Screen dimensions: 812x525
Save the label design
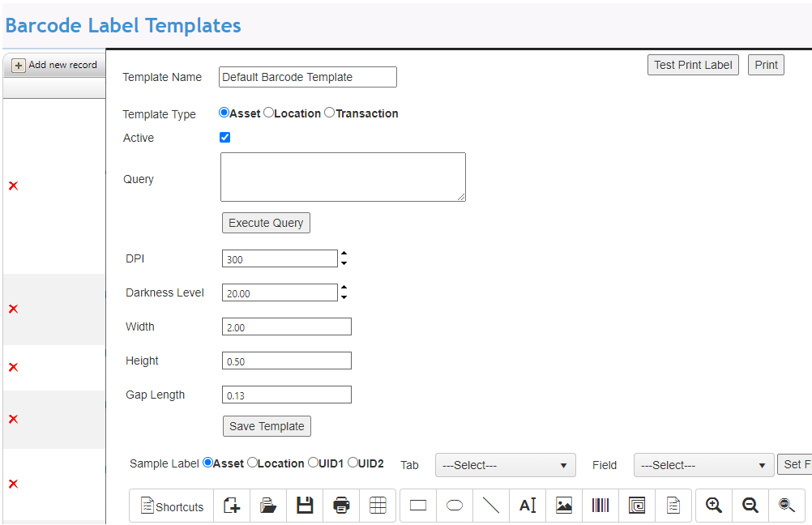pyautogui.click(x=304, y=505)
